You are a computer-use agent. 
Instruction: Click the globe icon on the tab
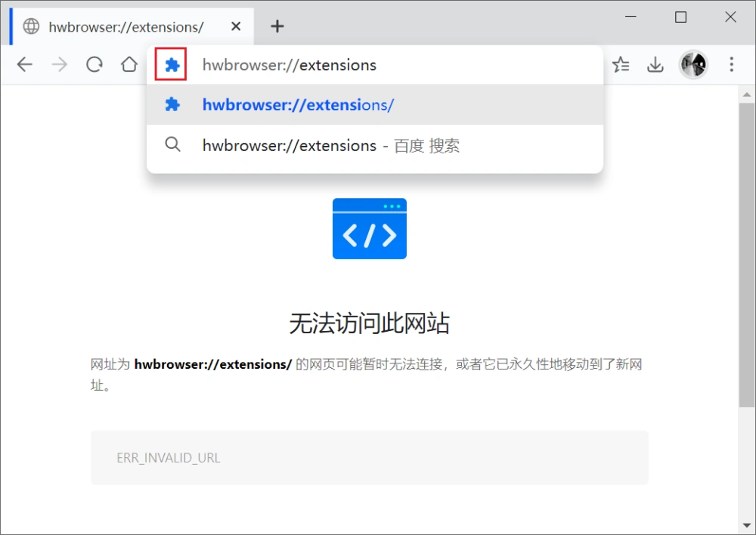(x=31, y=26)
